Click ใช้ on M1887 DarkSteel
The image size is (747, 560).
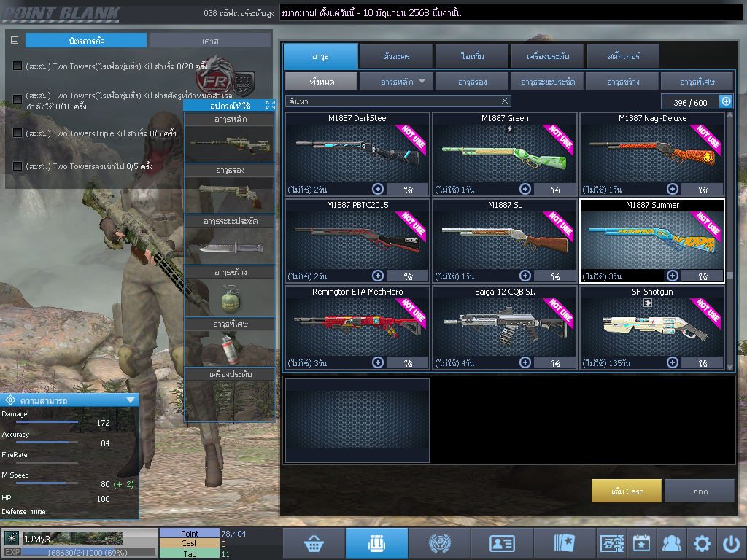(409, 190)
